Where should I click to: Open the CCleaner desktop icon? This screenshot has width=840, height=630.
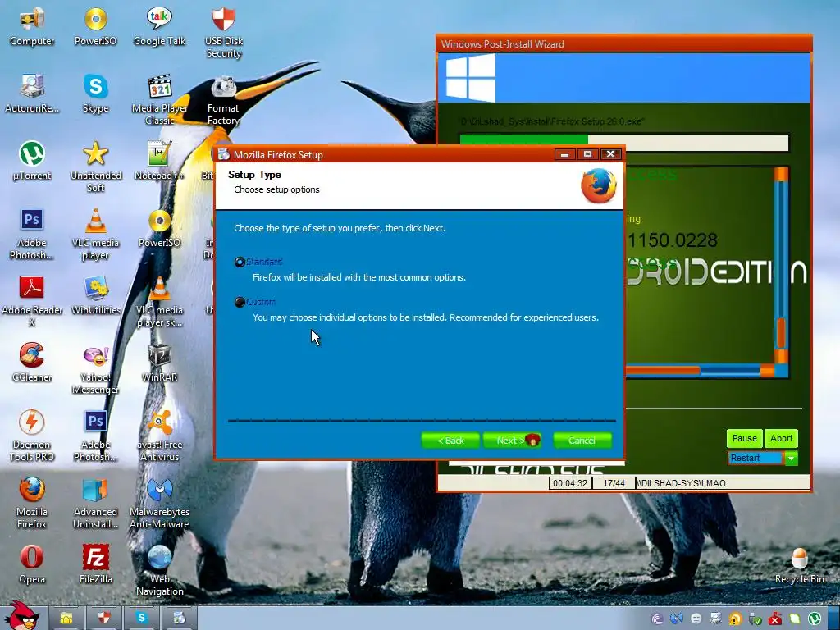click(x=32, y=363)
